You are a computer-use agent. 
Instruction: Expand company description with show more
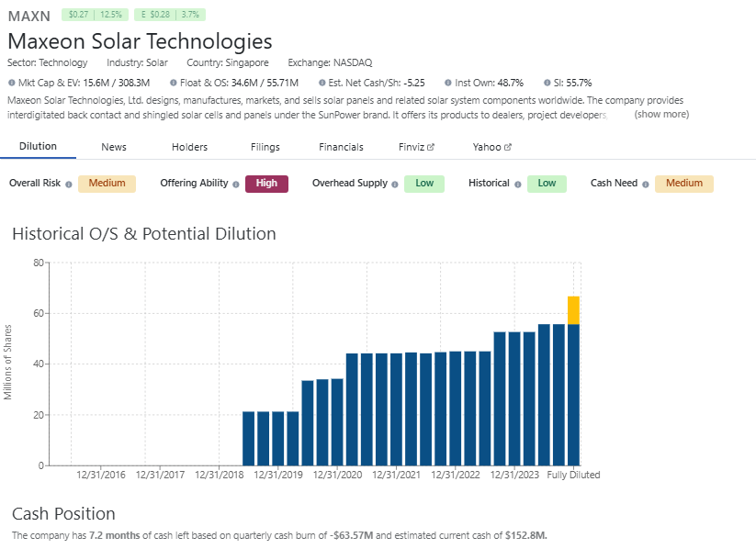(x=660, y=115)
